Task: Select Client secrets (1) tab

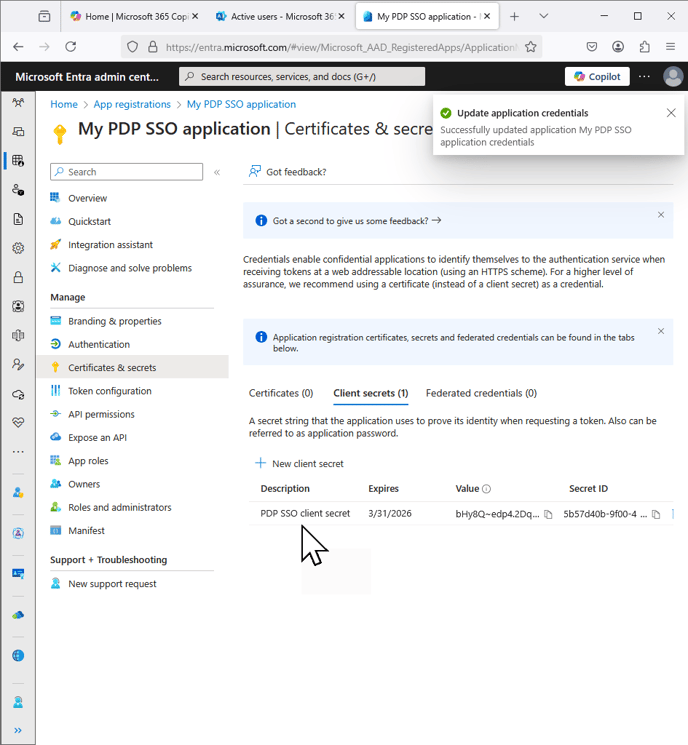Action: point(371,393)
